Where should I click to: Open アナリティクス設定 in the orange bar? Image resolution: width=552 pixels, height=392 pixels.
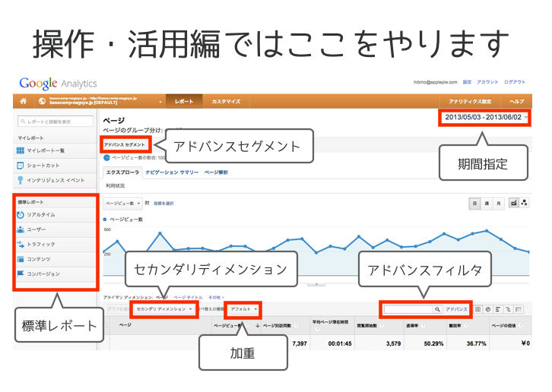tap(470, 101)
